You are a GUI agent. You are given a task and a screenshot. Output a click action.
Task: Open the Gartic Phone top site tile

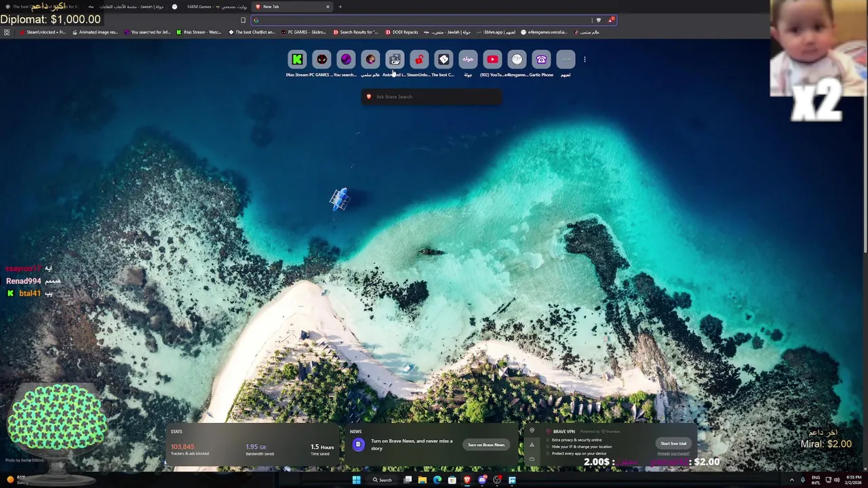coord(541,60)
